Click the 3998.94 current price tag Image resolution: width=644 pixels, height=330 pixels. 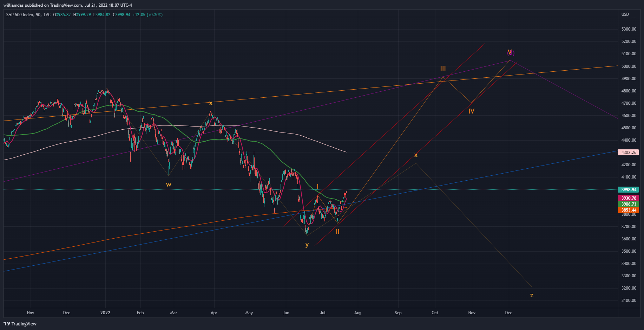[x=629, y=190]
